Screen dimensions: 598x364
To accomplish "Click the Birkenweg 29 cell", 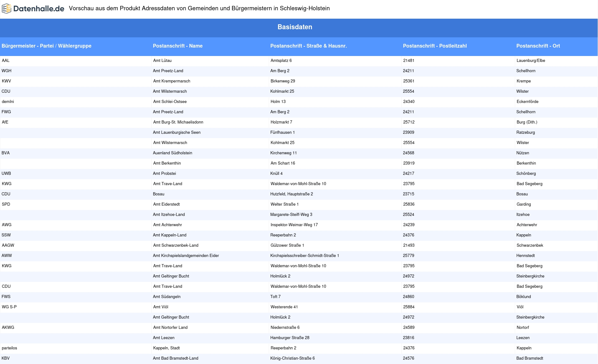I will pyautogui.click(x=283, y=81).
